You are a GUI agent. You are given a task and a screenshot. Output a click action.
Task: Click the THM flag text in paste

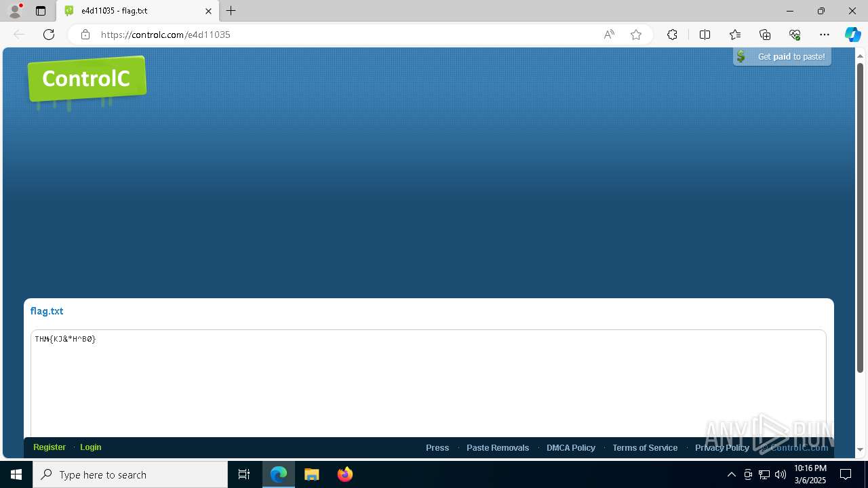point(66,339)
